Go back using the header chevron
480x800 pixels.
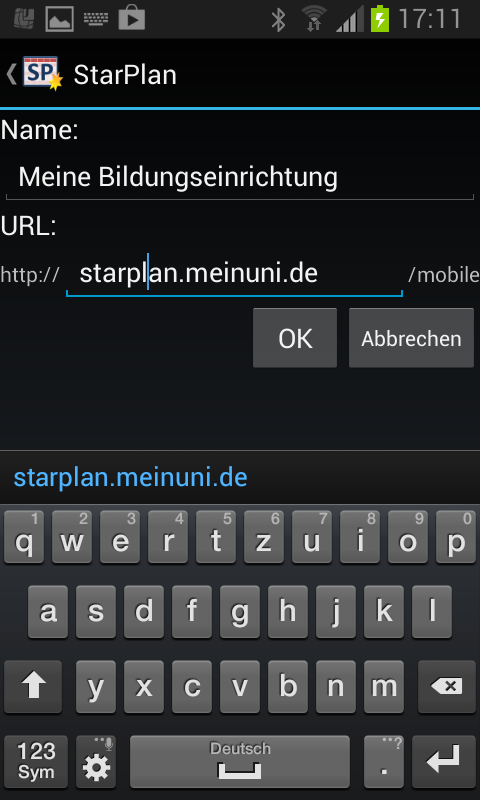(11, 74)
